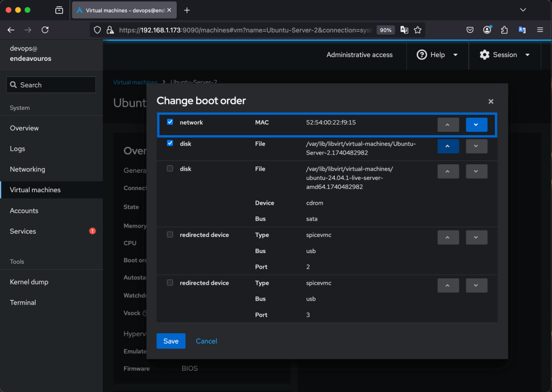Expand the Session dropdown
The width and height of the screenshot is (552, 392).
point(505,55)
